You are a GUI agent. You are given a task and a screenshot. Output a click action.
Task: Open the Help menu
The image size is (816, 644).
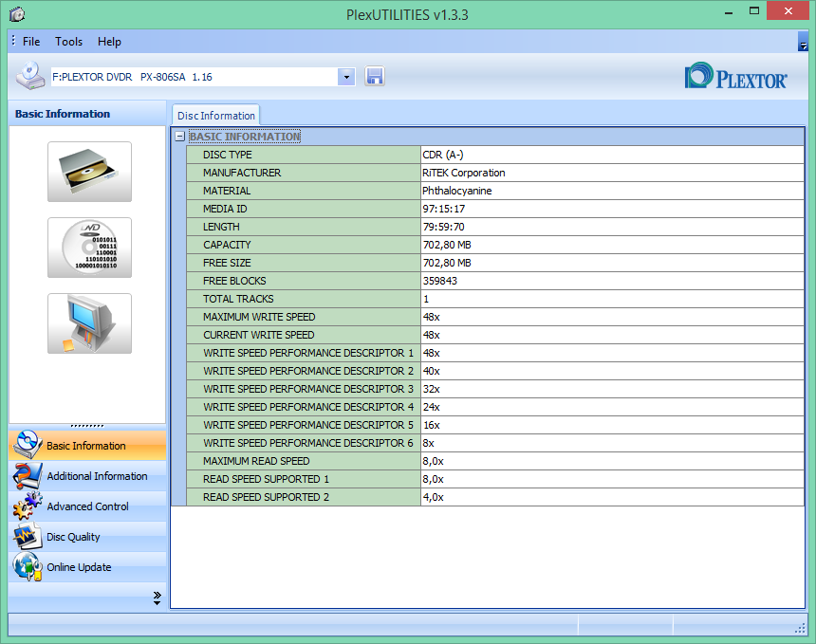click(109, 42)
